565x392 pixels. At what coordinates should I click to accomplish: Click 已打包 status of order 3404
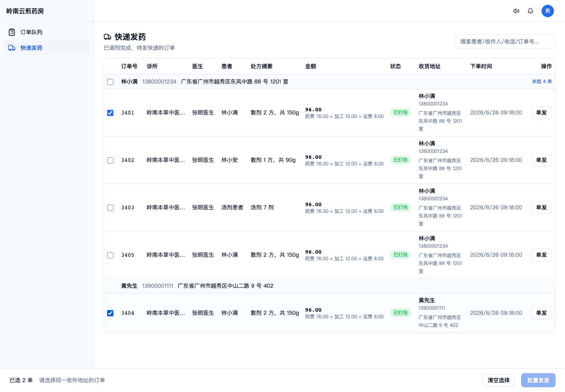click(x=401, y=313)
